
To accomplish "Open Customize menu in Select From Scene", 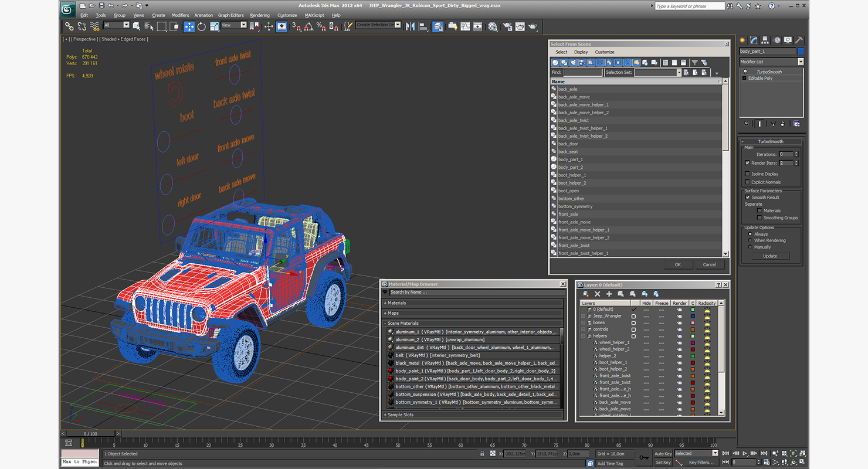I will [605, 52].
